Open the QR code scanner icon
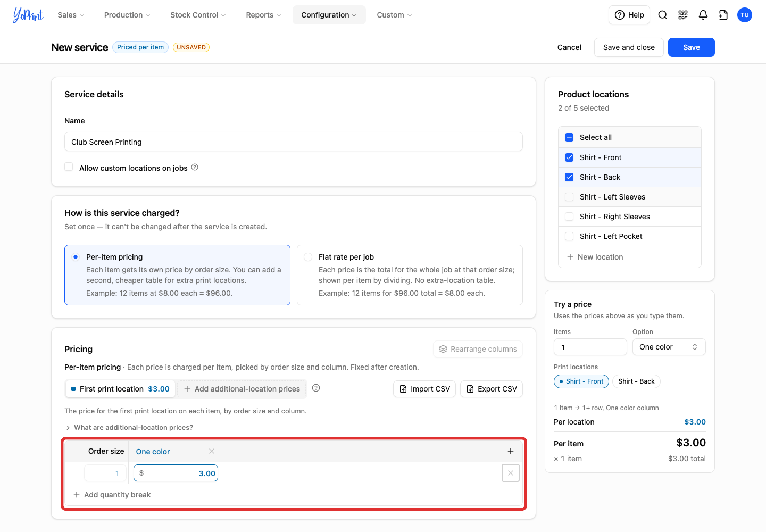This screenshot has height=532, width=766. [683, 15]
